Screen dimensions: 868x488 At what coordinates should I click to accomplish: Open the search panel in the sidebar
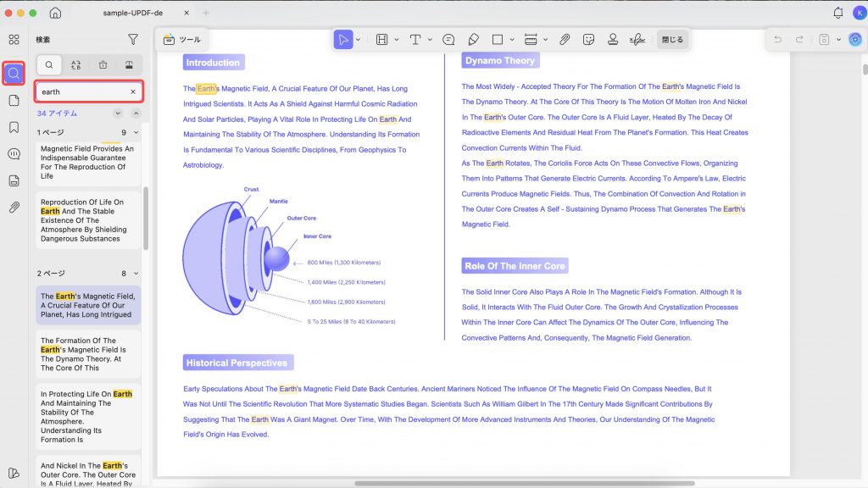(14, 74)
